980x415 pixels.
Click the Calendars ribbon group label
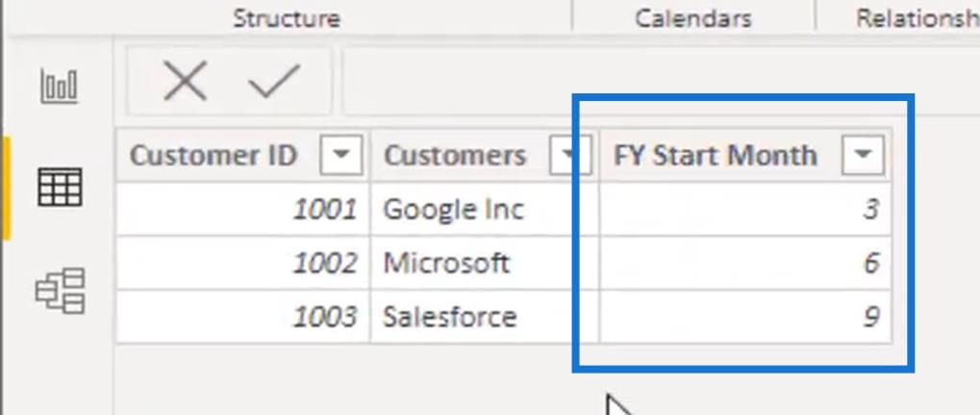pyautogui.click(x=693, y=18)
